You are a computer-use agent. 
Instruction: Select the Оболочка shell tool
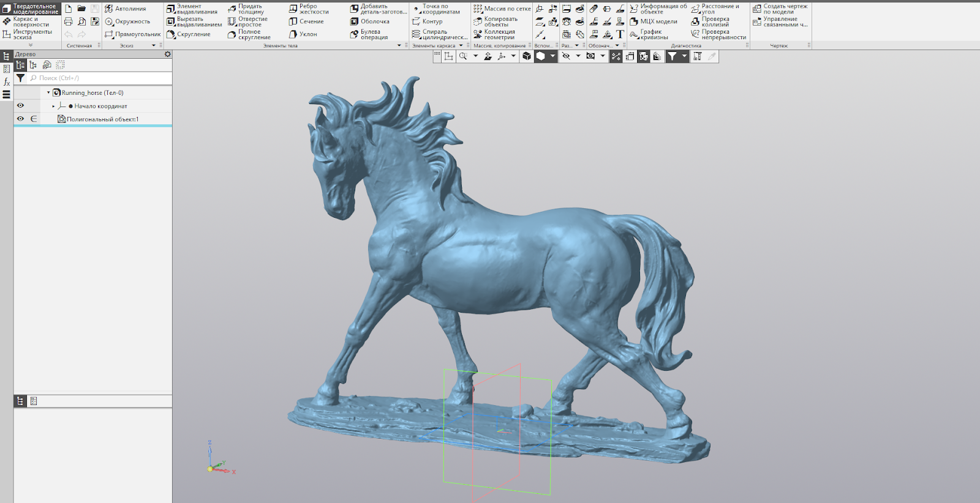(x=370, y=21)
